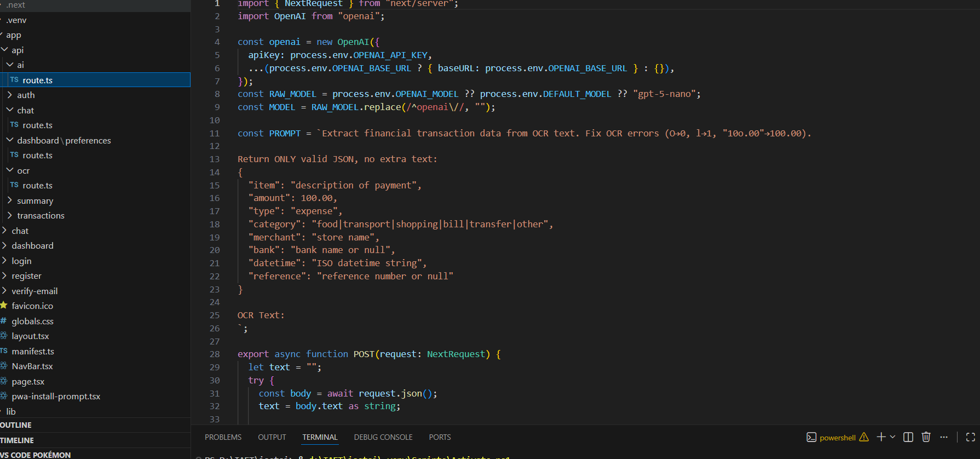Viewport: 980px width, 459px height.
Task: Collapse the dashboard\preferences folder
Action: pyautogui.click(x=10, y=140)
